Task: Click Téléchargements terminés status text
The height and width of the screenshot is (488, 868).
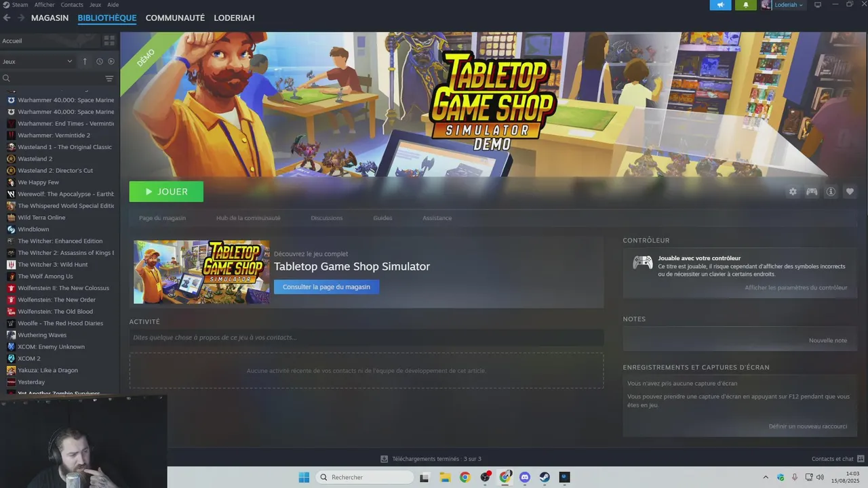Action: click(x=437, y=459)
